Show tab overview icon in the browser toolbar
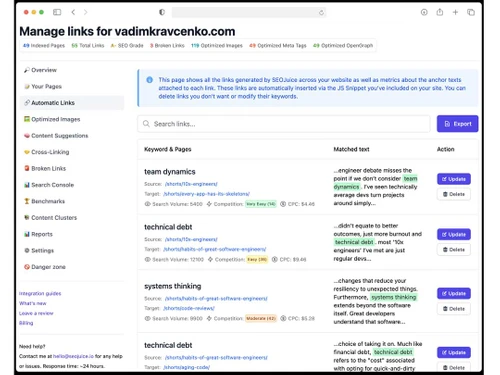The image size is (500, 375). pos(471,12)
